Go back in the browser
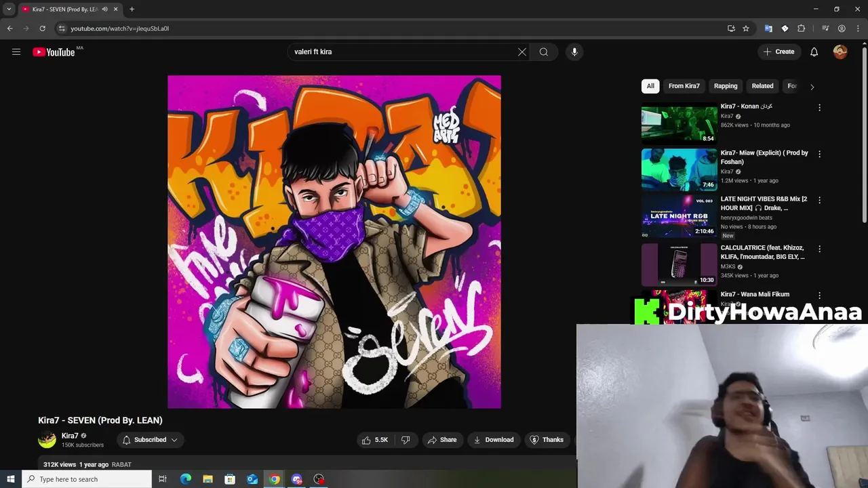Image resolution: width=868 pixels, height=488 pixels. click(x=9, y=28)
